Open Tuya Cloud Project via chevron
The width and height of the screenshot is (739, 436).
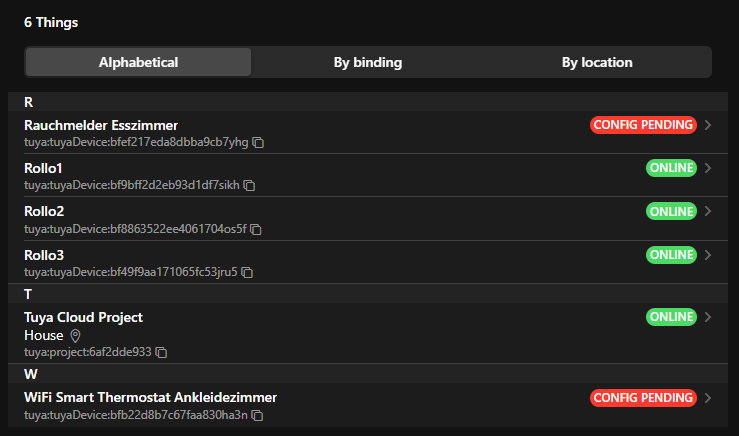pos(708,317)
